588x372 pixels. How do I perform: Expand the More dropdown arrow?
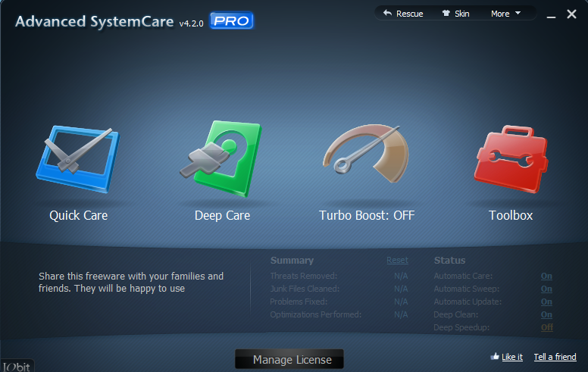518,13
